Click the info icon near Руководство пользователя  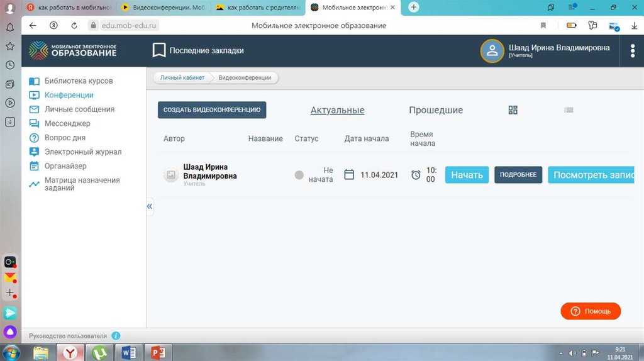coord(116,336)
